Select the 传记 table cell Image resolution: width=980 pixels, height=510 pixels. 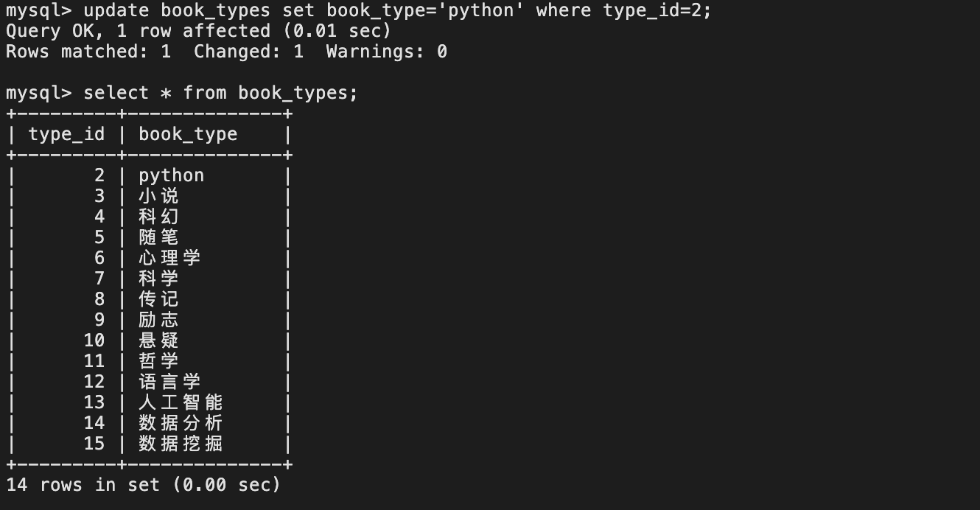(158, 299)
